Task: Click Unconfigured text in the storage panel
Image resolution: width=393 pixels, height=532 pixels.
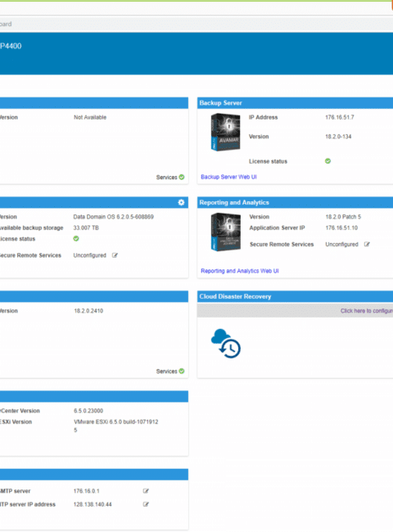Action: tap(89, 255)
